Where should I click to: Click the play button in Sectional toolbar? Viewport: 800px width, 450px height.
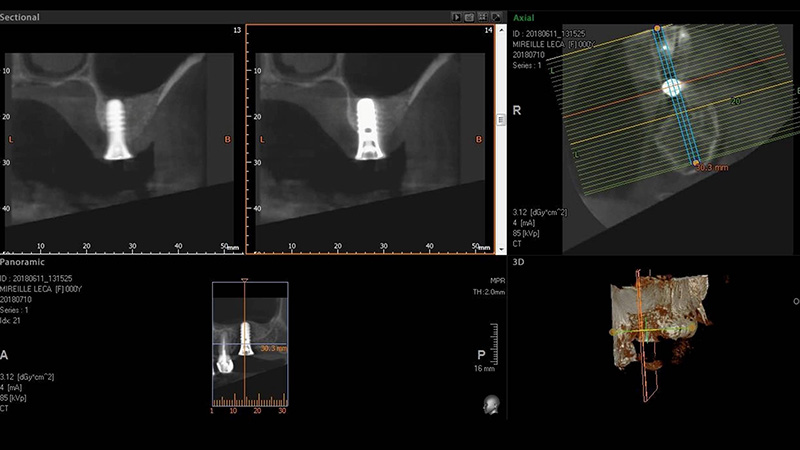pos(456,17)
